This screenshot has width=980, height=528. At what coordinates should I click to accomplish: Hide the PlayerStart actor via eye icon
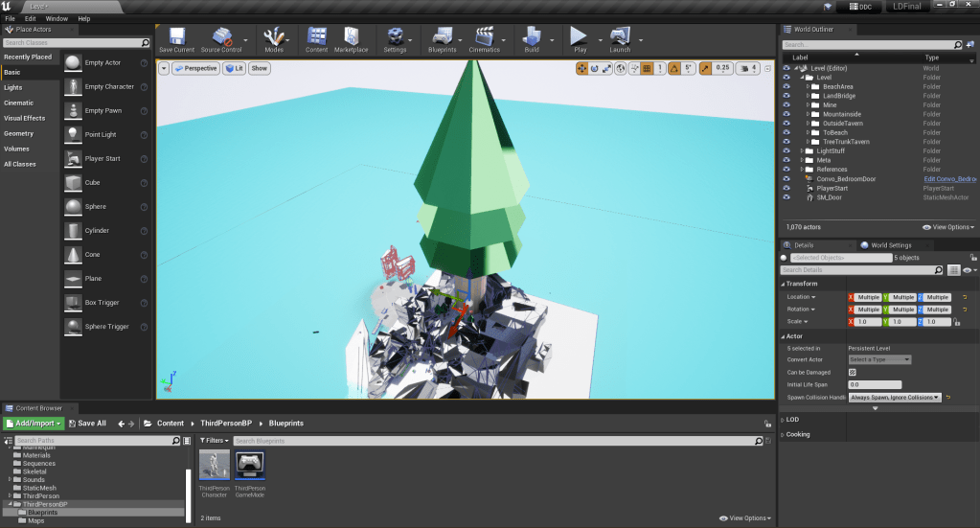click(786, 188)
